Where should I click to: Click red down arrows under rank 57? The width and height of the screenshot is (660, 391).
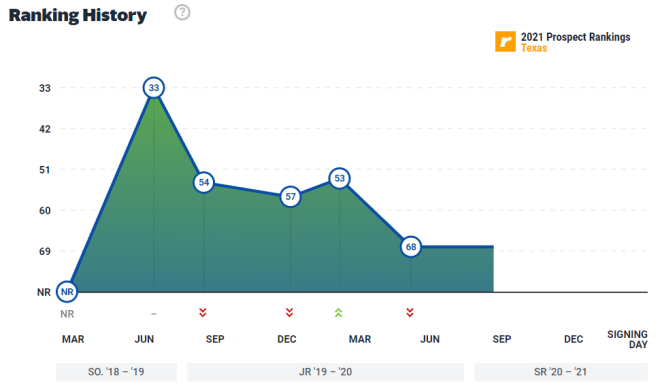pyautogui.click(x=289, y=312)
